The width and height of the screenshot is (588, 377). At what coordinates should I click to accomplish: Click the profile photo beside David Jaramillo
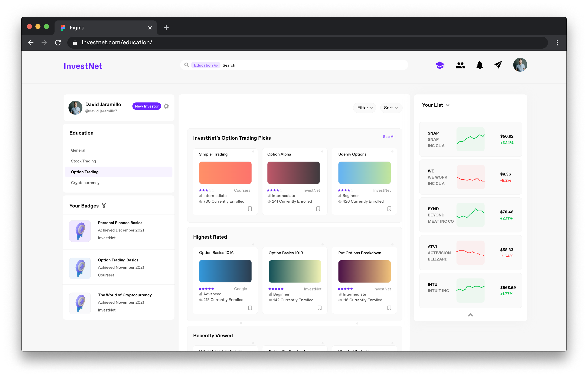pyautogui.click(x=75, y=107)
